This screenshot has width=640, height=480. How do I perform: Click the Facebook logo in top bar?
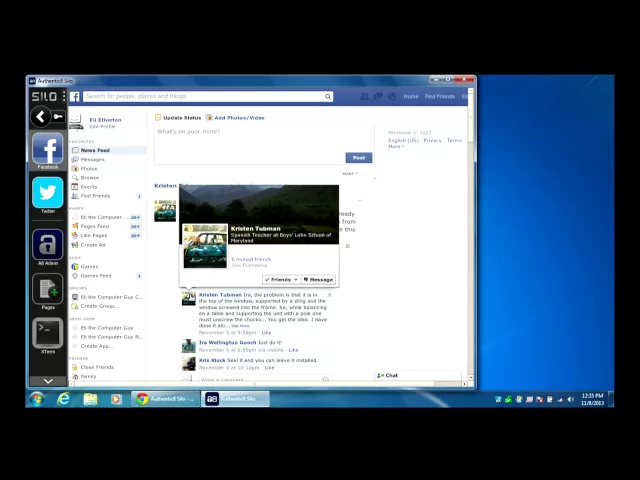75,96
